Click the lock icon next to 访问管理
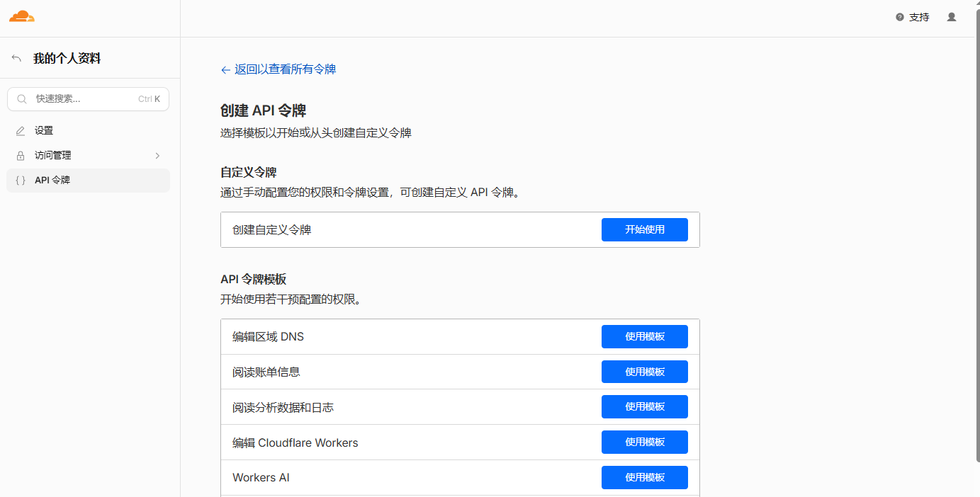Screen dimensions: 980x497 (21, 156)
